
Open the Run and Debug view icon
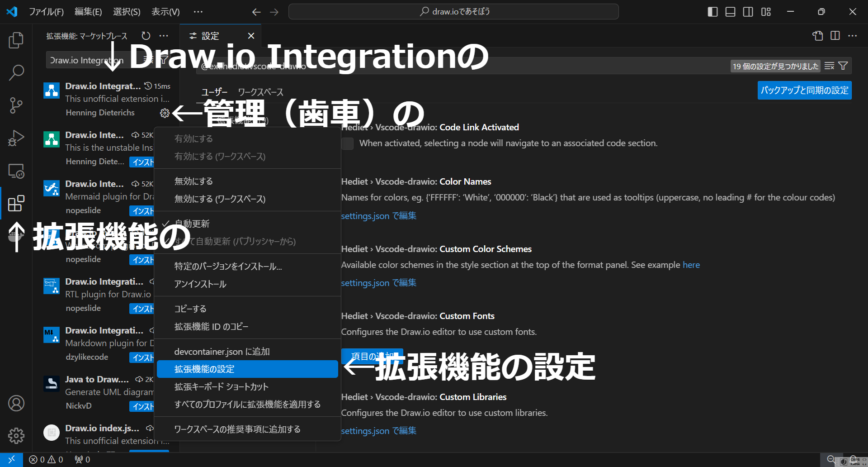pos(16,138)
